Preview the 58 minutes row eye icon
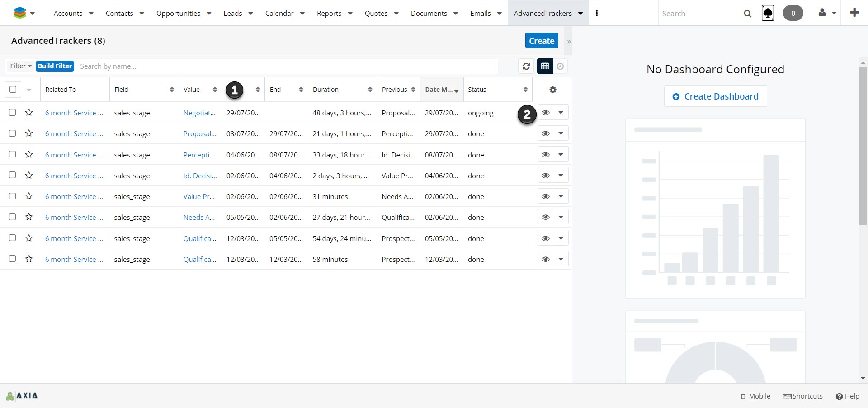Image resolution: width=868 pixels, height=408 pixels. tap(546, 259)
